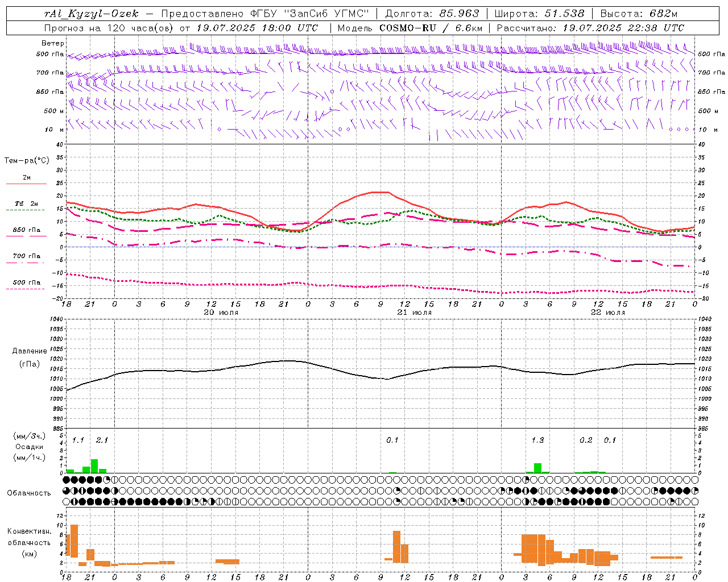Click the '(км)' unit under convective cloud label
Image resolution: width=728 pixels, height=582 pixels.
(29, 554)
